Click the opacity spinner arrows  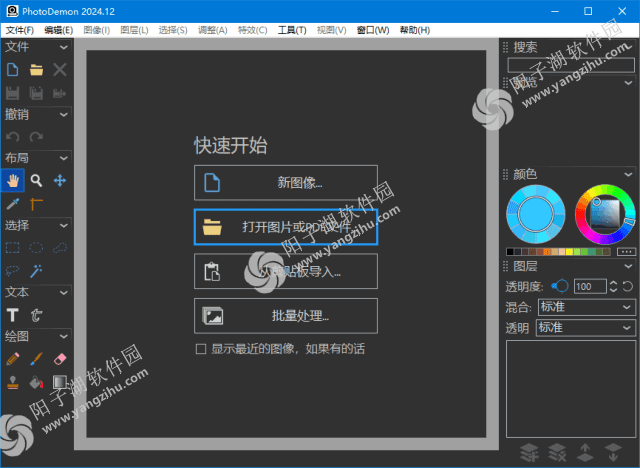point(613,286)
